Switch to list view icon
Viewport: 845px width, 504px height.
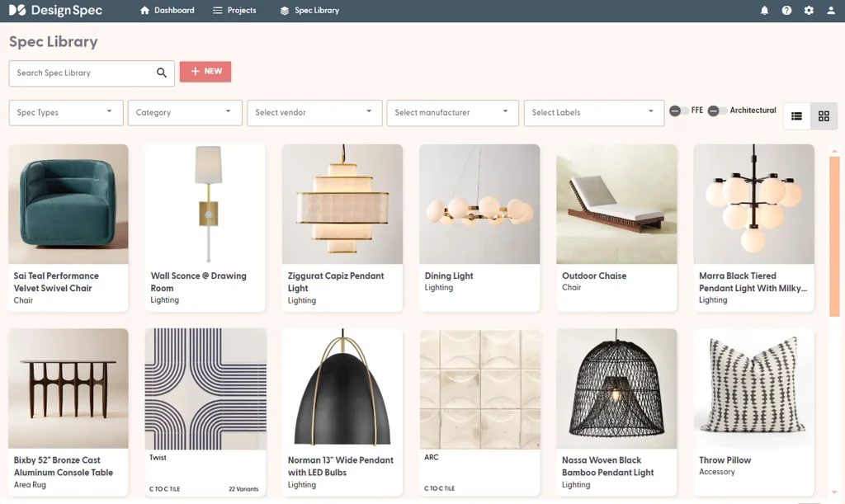point(796,116)
